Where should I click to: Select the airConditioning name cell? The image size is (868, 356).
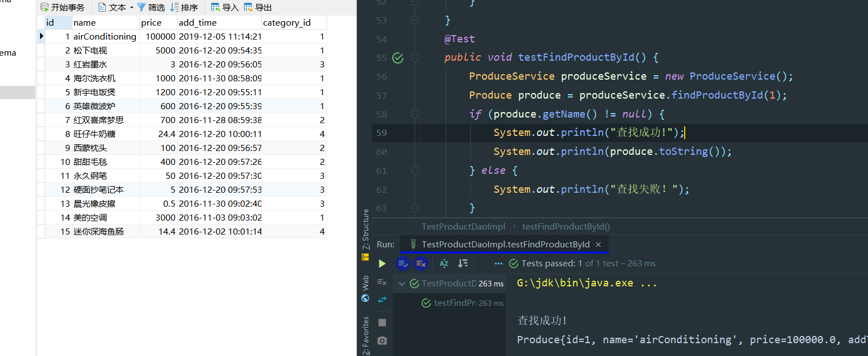106,36
